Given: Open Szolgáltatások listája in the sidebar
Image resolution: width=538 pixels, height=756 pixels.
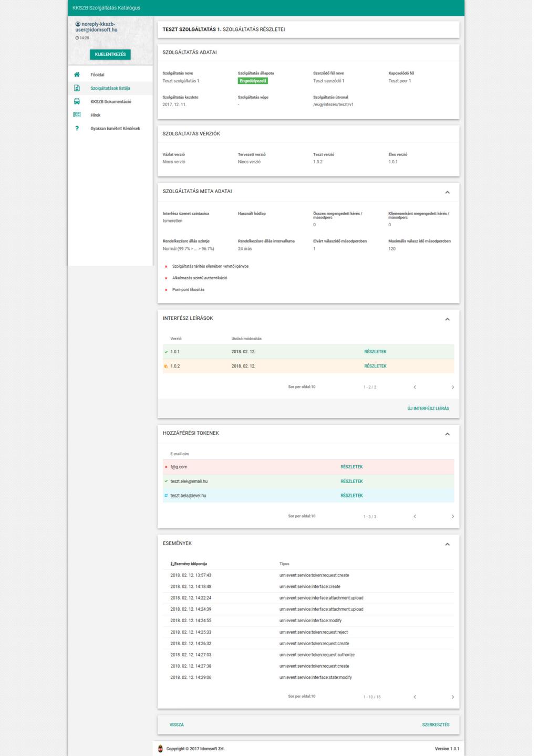Looking at the screenshot, I should coord(110,88).
